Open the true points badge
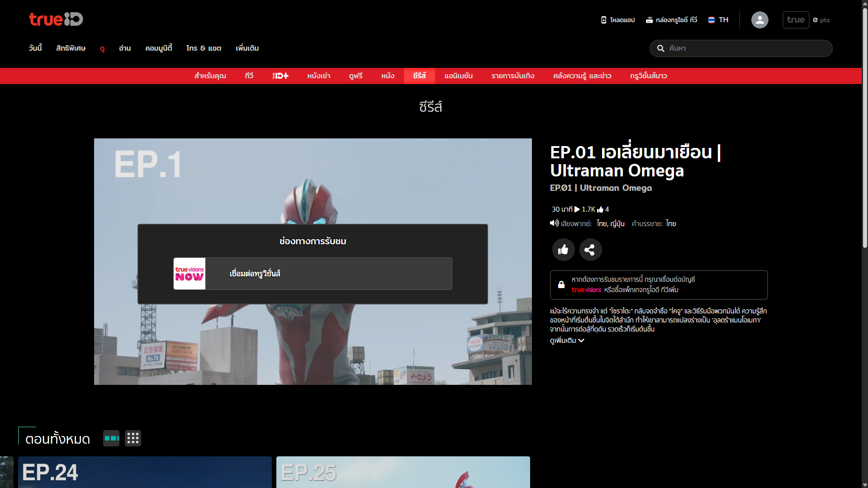Viewport: 868px width, 488px height. [796, 20]
